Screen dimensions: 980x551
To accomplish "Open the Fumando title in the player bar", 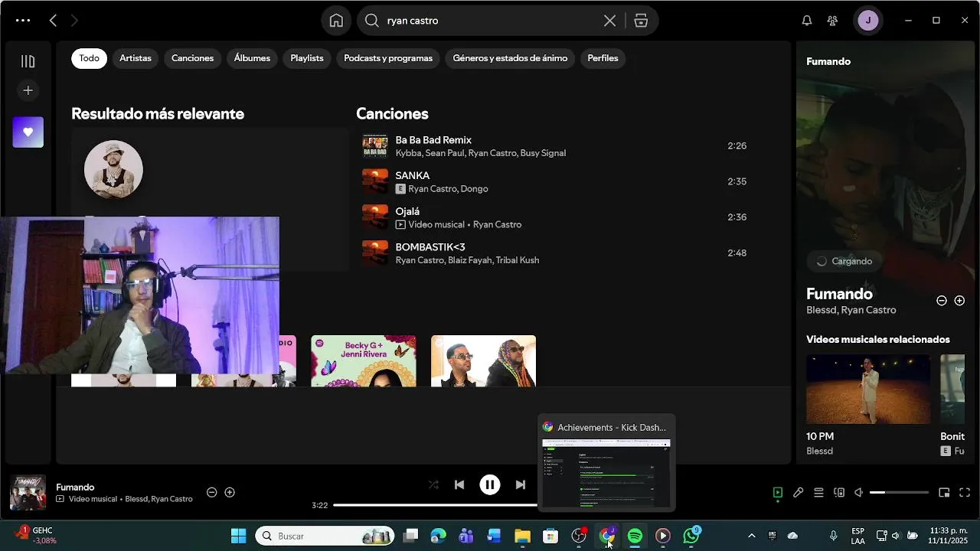I will [x=75, y=487].
